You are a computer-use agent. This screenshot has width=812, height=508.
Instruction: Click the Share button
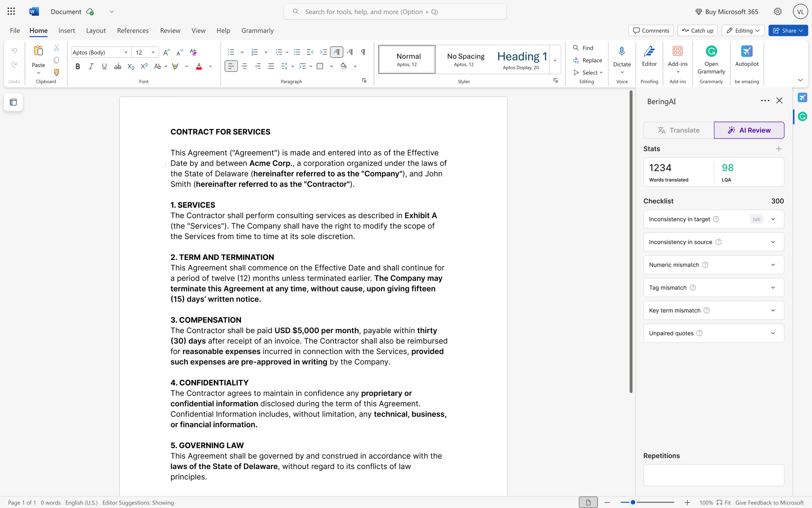(x=787, y=30)
